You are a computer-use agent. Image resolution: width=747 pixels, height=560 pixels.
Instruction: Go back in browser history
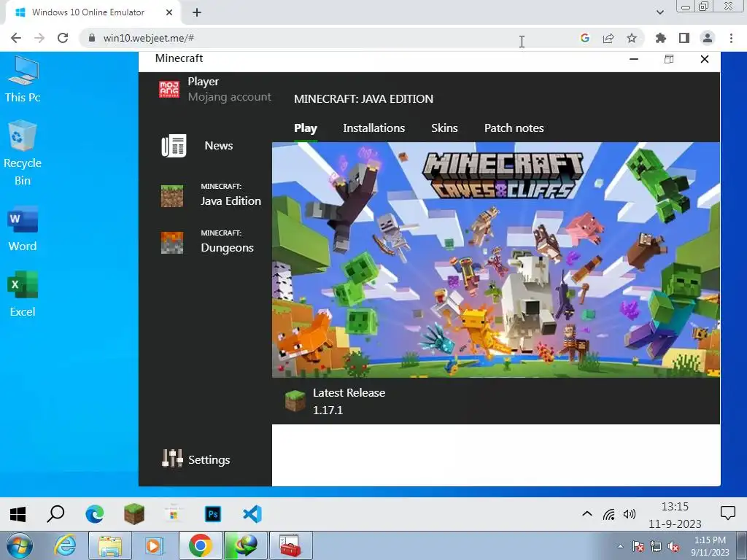coord(16,38)
